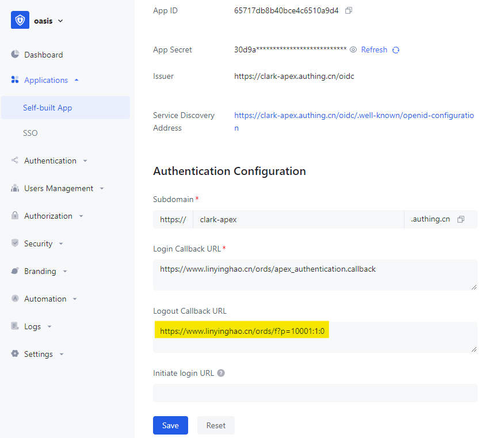Copy the subdomain address
Viewport: 504px width, 438px height.
(x=460, y=219)
